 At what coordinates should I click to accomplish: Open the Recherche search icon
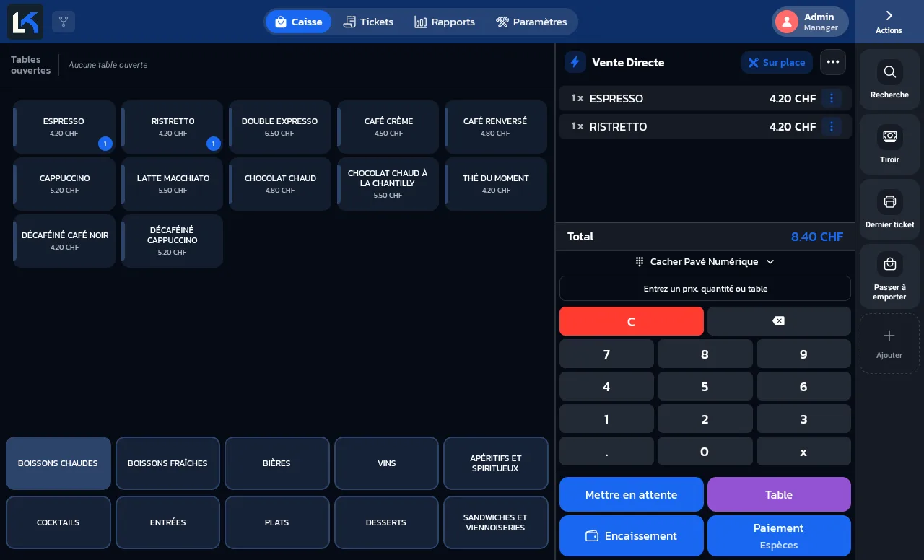[x=889, y=72]
